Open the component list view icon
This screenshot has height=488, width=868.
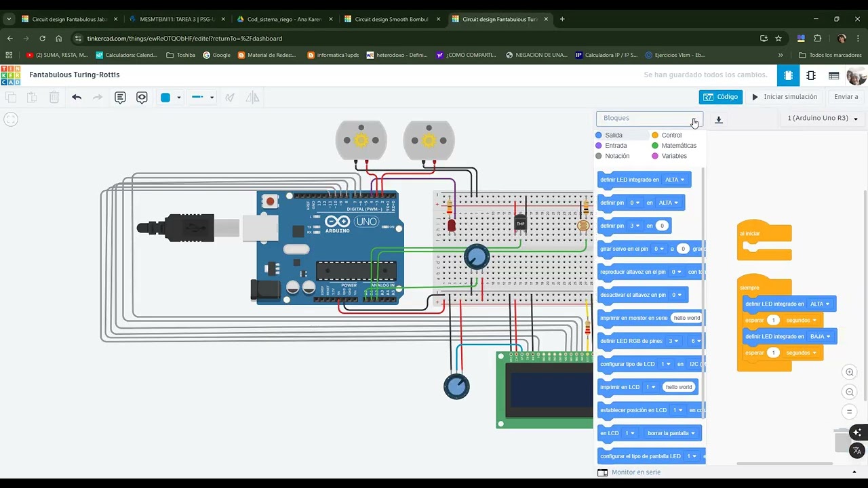click(x=833, y=75)
